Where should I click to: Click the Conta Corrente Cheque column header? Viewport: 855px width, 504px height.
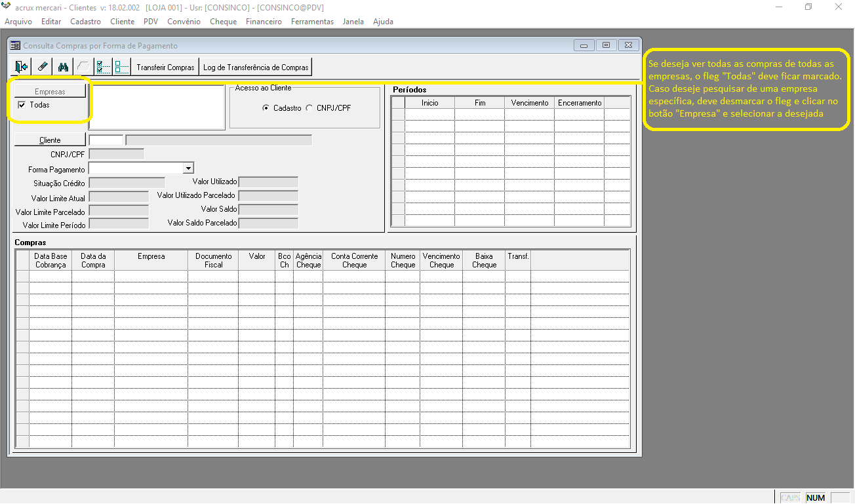(x=354, y=260)
